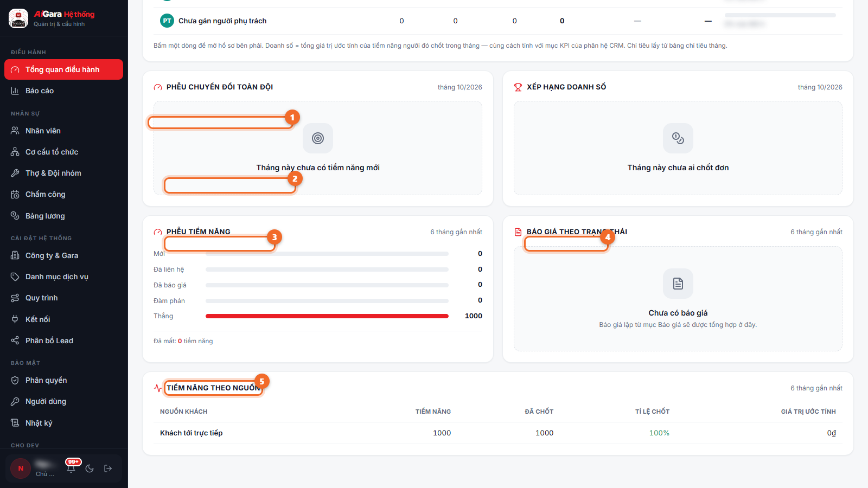Click the red Thắng progress bar
This screenshot has height=488, width=868.
pos(327,316)
